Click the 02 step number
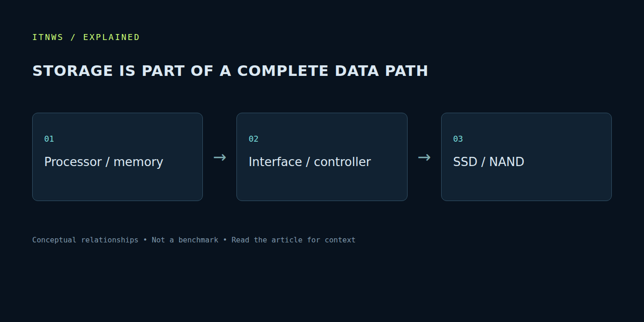This screenshot has width=644, height=322. pos(253,139)
